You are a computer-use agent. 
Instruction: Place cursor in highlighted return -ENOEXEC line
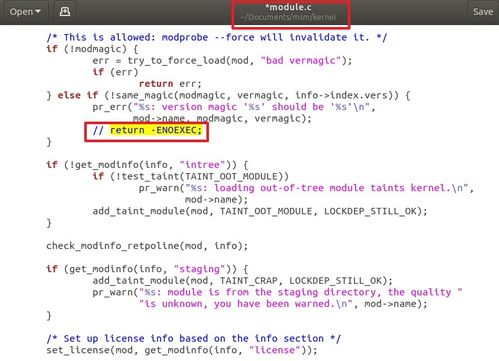click(x=156, y=130)
